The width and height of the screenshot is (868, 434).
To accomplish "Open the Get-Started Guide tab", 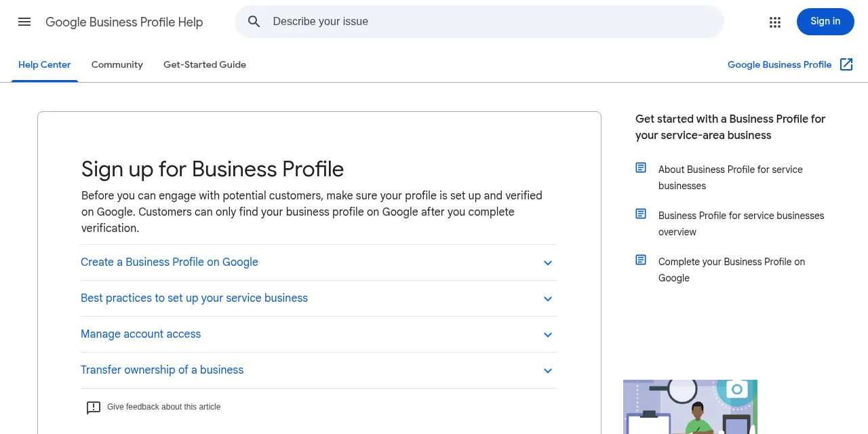I will coord(205,65).
